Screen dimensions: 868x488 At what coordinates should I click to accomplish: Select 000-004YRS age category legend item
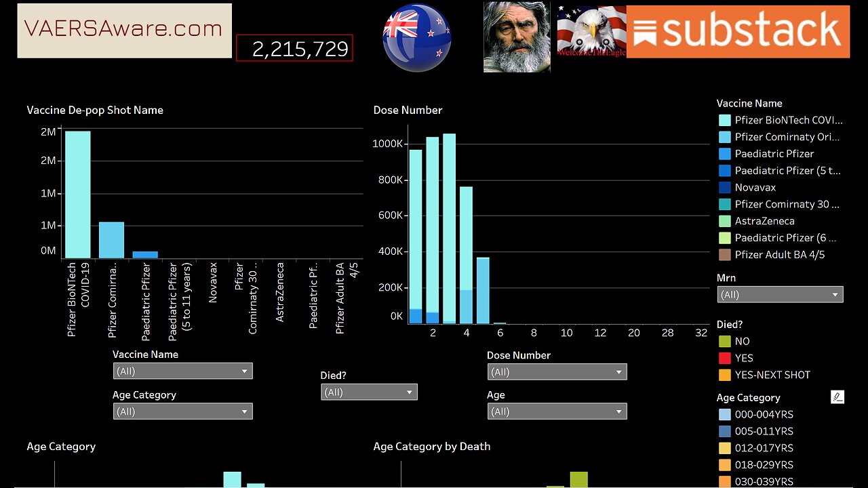pyautogui.click(x=755, y=414)
